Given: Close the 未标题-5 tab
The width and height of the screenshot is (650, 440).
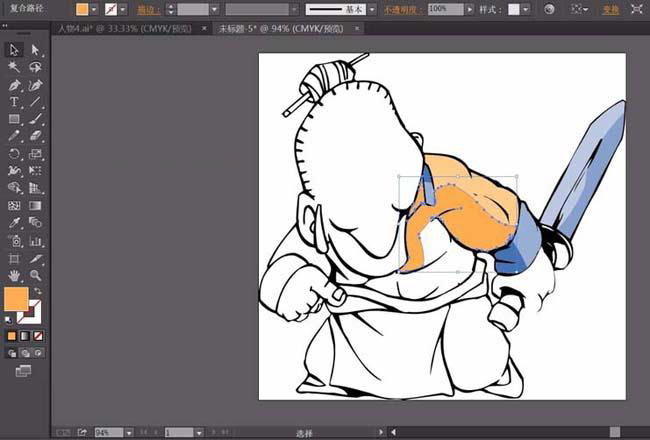Looking at the screenshot, I should click(x=357, y=29).
